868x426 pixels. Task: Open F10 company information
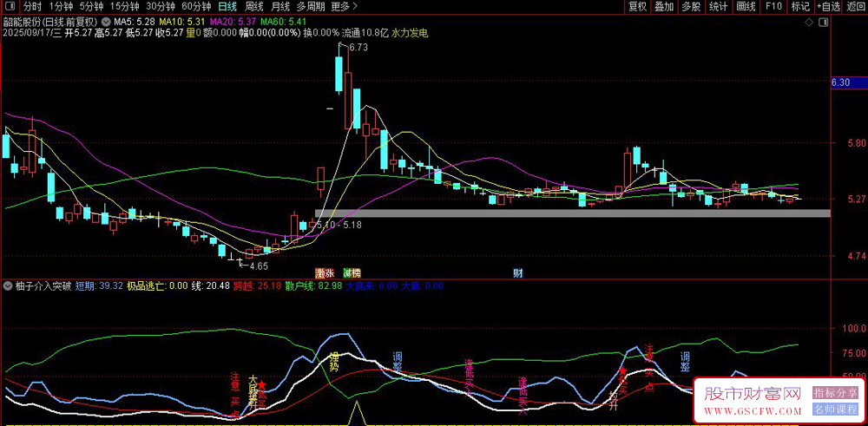click(x=773, y=7)
